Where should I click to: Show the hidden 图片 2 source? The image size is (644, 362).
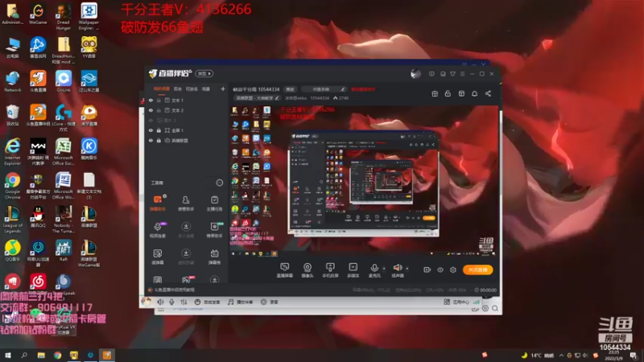click(151, 120)
